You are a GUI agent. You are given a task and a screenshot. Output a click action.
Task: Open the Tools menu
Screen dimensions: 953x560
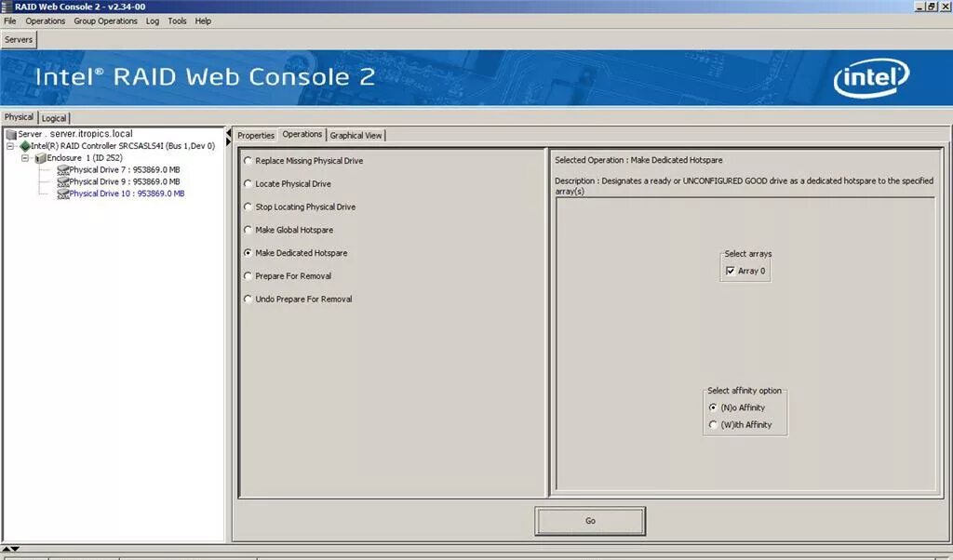tap(178, 21)
